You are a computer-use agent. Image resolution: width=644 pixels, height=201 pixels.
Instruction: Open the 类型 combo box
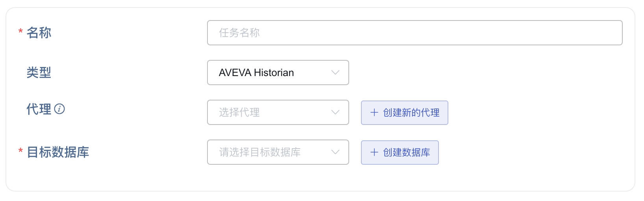pyautogui.click(x=278, y=73)
